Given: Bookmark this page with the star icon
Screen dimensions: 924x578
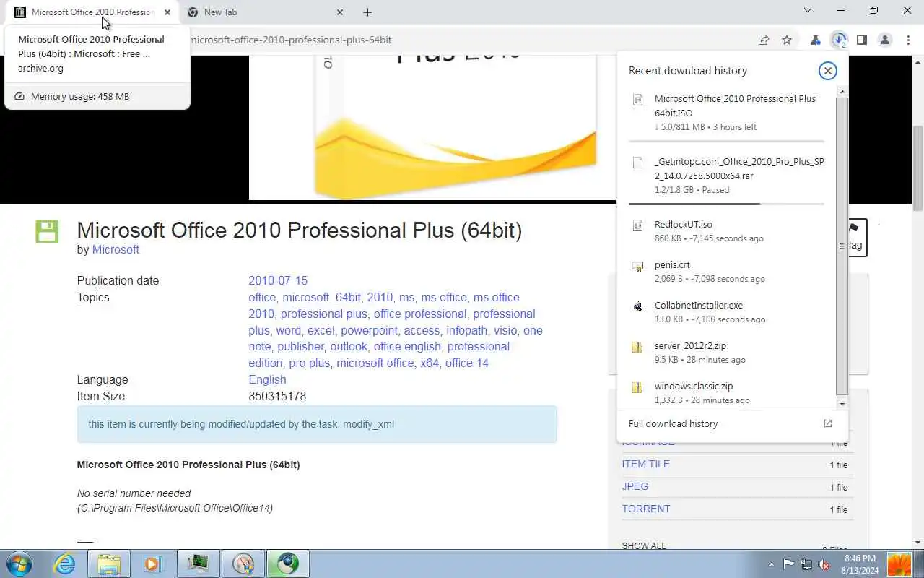Looking at the screenshot, I should click(787, 40).
